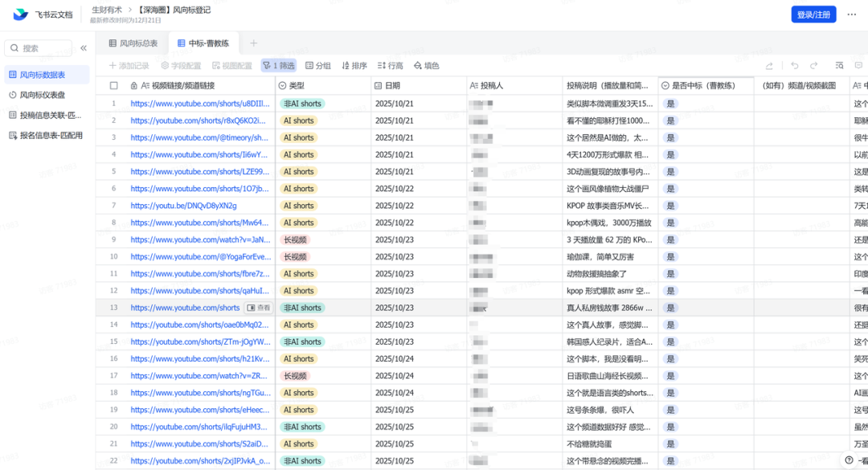Click the 非AI shorts tag in row 20
The width and height of the screenshot is (868, 470).
pos(302,427)
